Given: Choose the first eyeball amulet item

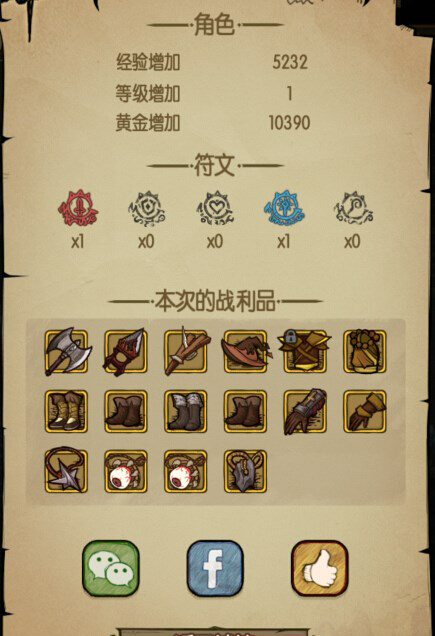Looking at the screenshot, I should pyautogui.click(x=126, y=471).
